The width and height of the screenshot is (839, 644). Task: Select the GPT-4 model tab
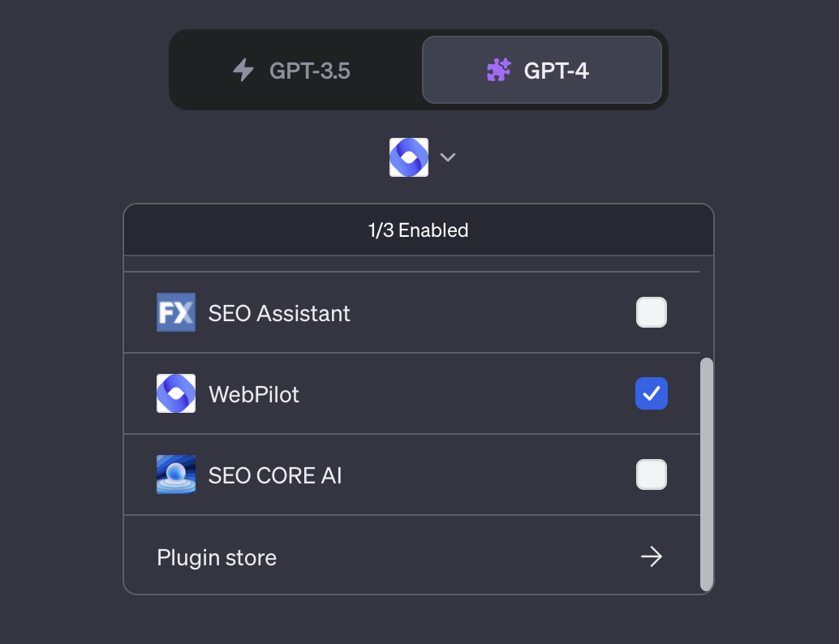(x=541, y=71)
